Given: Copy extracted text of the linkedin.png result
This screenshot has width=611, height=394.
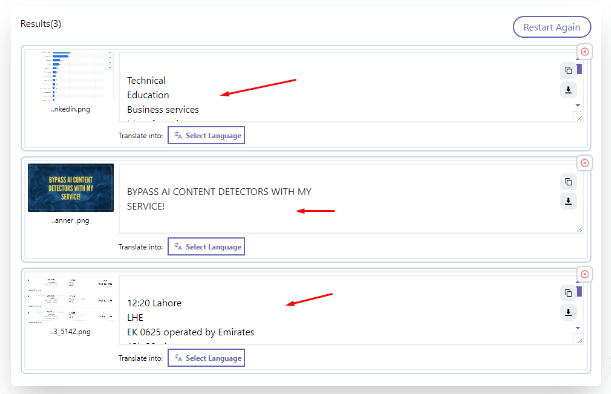Looking at the screenshot, I should [x=568, y=70].
